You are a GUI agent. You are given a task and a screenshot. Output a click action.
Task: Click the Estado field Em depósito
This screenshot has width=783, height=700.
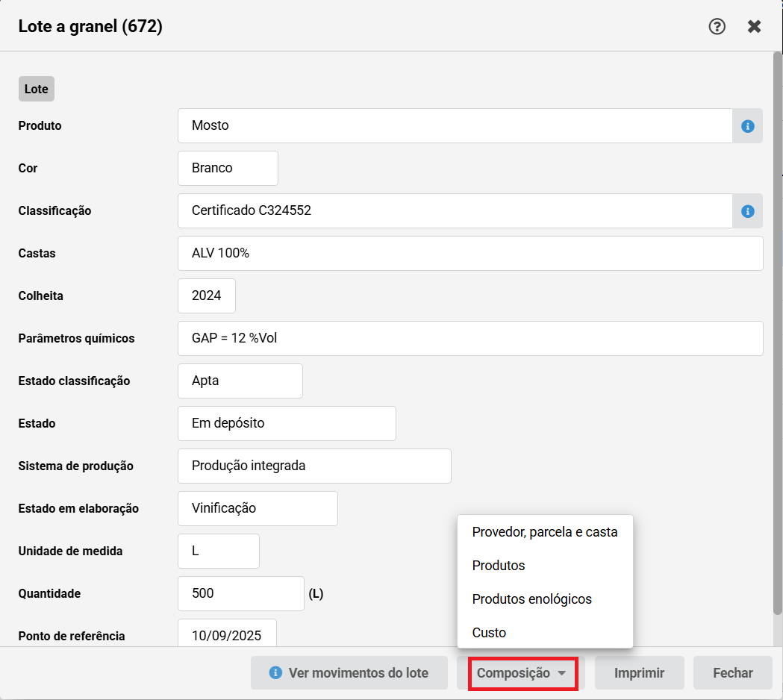[x=287, y=423]
